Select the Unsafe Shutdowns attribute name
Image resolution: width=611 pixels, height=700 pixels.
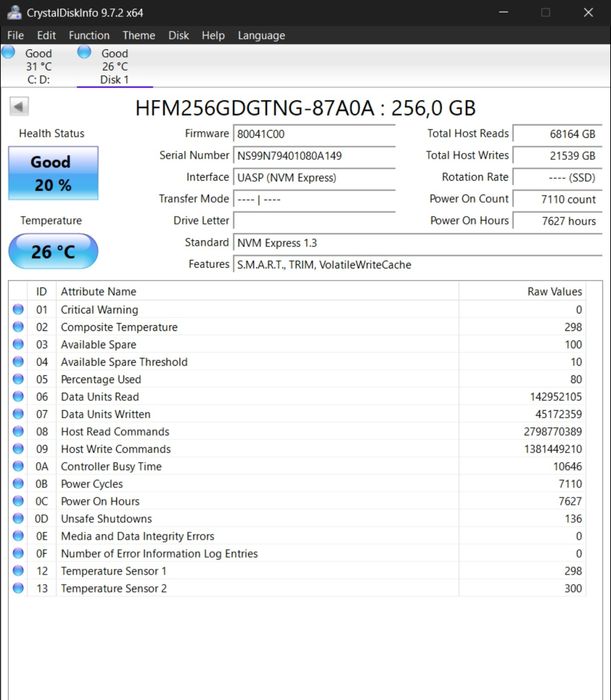pyautogui.click(x=106, y=519)
